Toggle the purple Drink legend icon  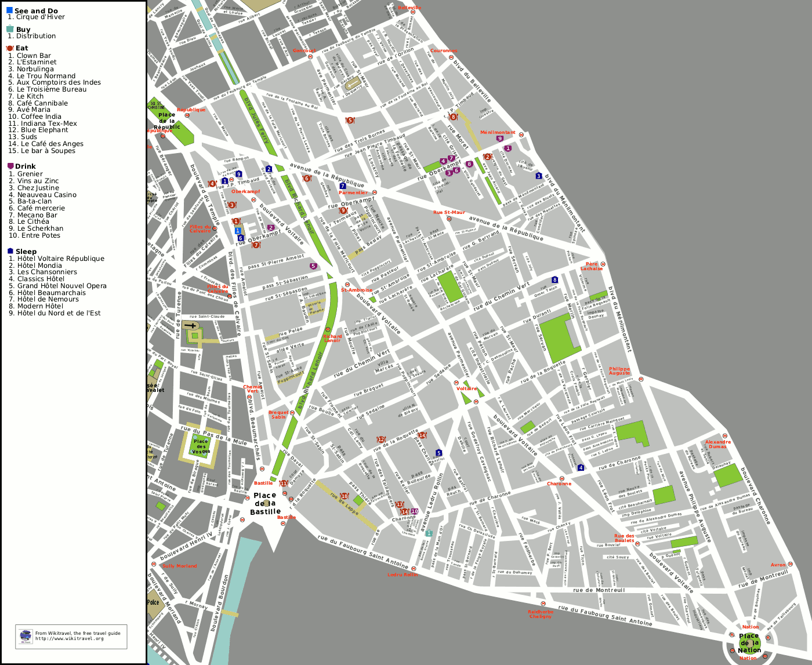[x=10, y=165]
